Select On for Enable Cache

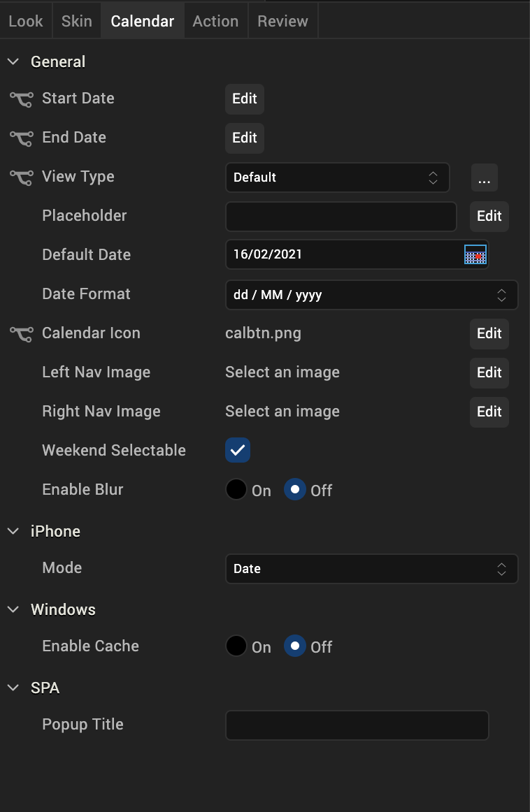236,646
